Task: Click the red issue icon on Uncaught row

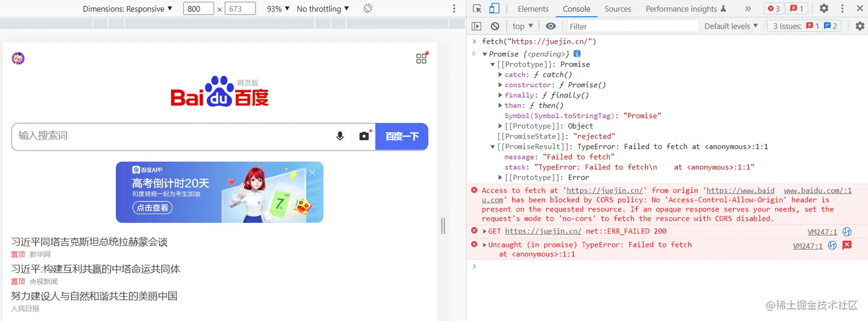Action: 847,246
